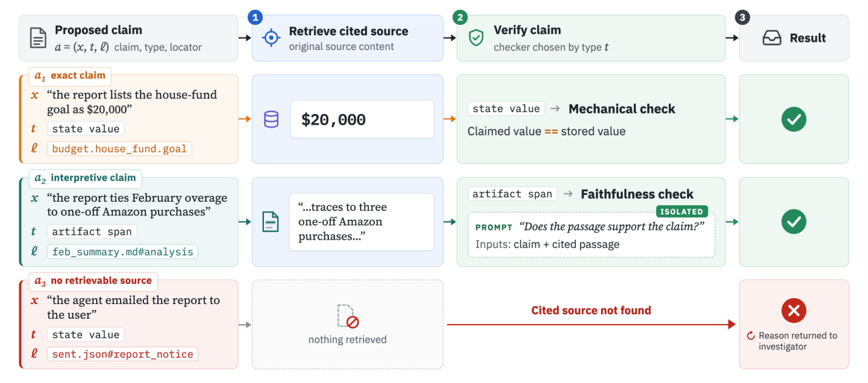Click the "report lists the house-fund goal as $20,000" claim

(132, 102)
